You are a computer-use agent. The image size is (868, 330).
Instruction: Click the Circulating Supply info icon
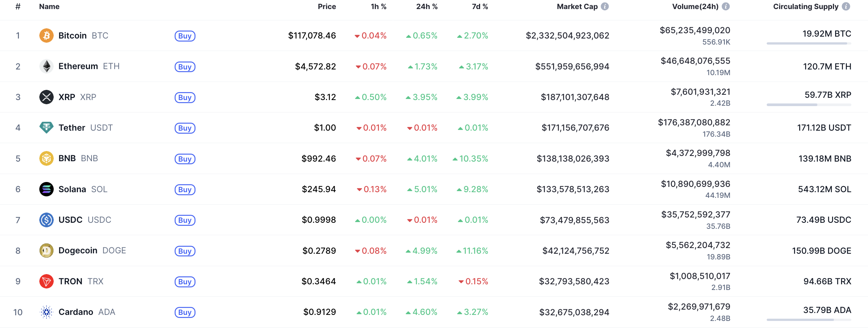pyautogui.click(x=846, y=6)
